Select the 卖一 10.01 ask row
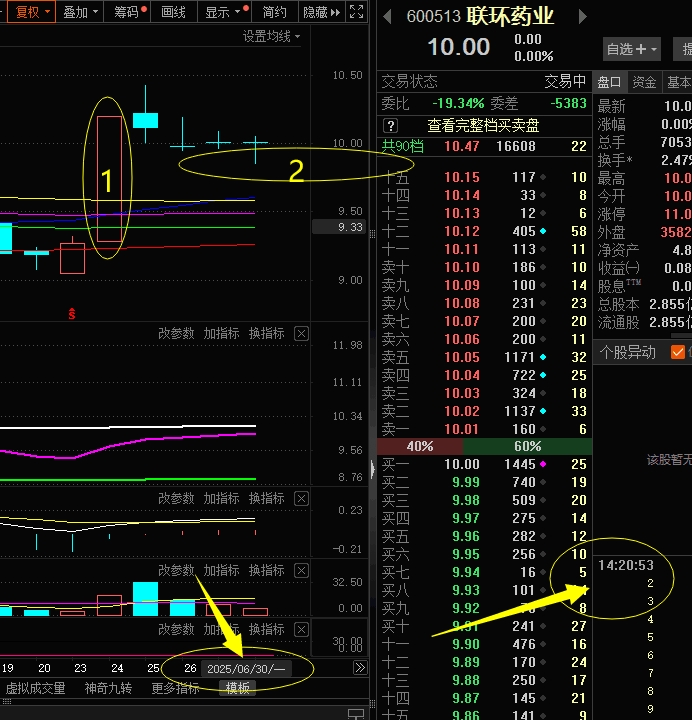Image resolution: width=692 pixels, height=720 pixels. 484,429
